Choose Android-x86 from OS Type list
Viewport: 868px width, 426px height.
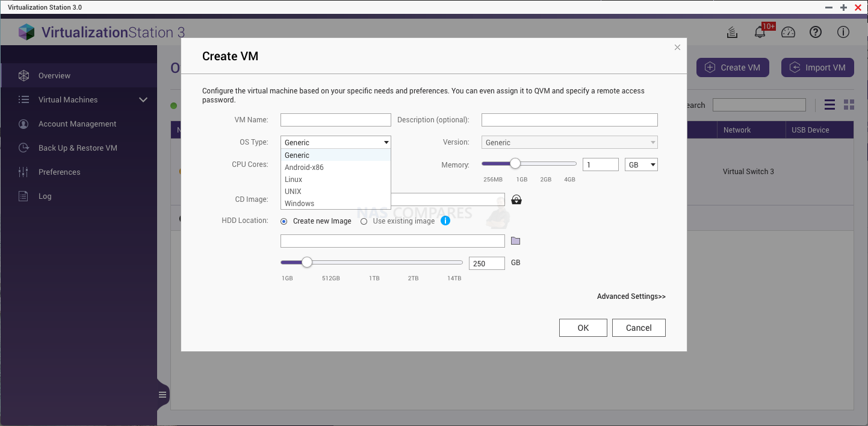coord(336,168)
